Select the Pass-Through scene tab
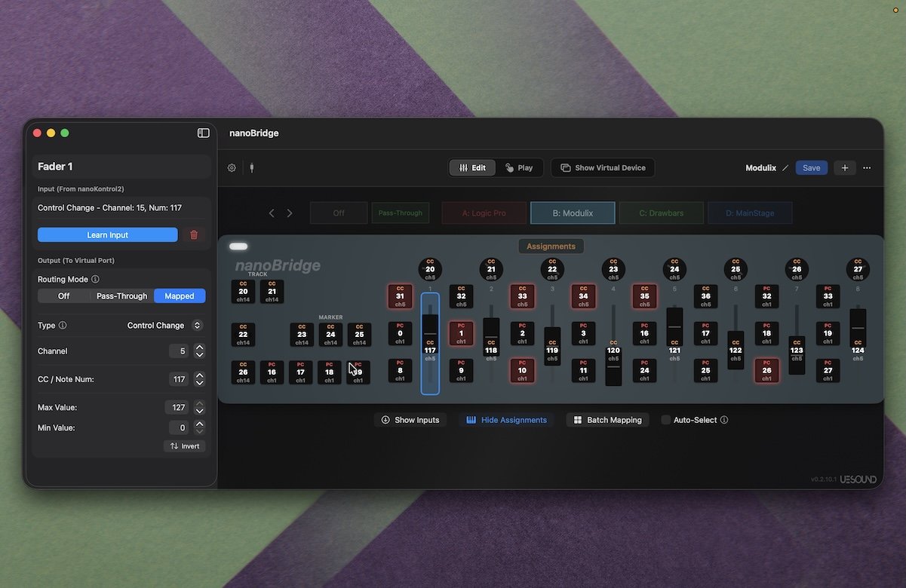This screenshot has width=906, height=588. pyautogui.click(x=400, y=213)
